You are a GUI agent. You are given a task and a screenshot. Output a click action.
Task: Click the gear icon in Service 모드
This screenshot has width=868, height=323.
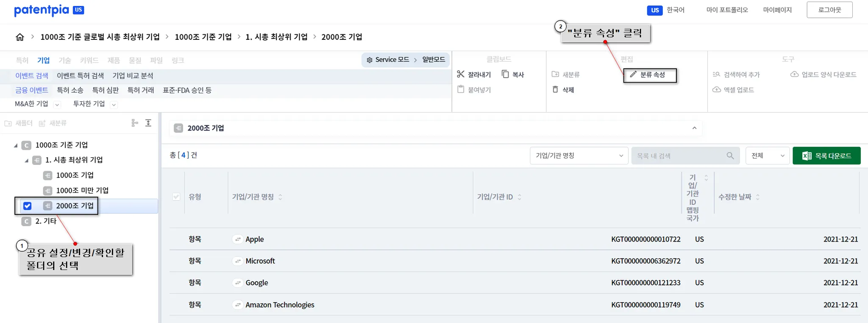(370, 60)
